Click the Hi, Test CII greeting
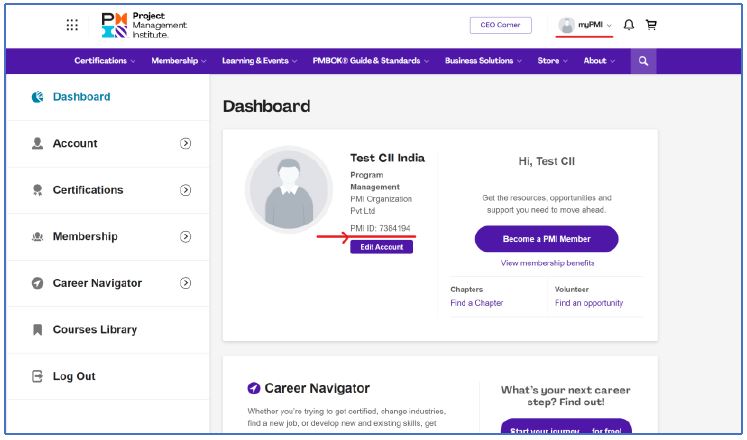Screen dimensions: 747x440 [x=546, y=161]
